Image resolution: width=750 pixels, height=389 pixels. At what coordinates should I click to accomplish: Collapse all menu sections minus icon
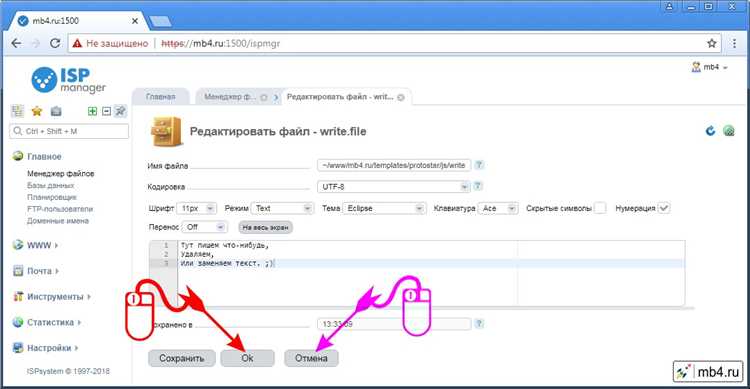point(107,111)
